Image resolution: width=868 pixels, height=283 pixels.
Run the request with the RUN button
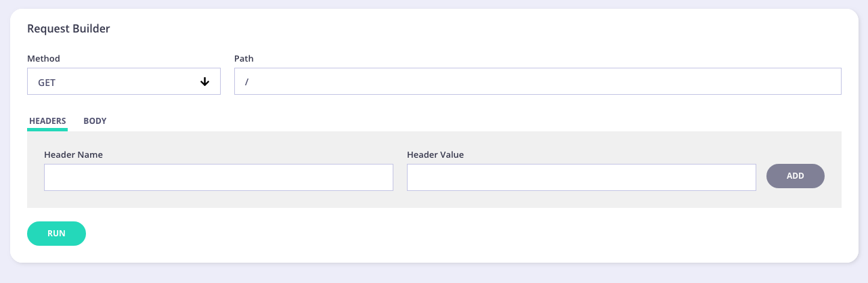pyautogui.click(x=56, y=234)
